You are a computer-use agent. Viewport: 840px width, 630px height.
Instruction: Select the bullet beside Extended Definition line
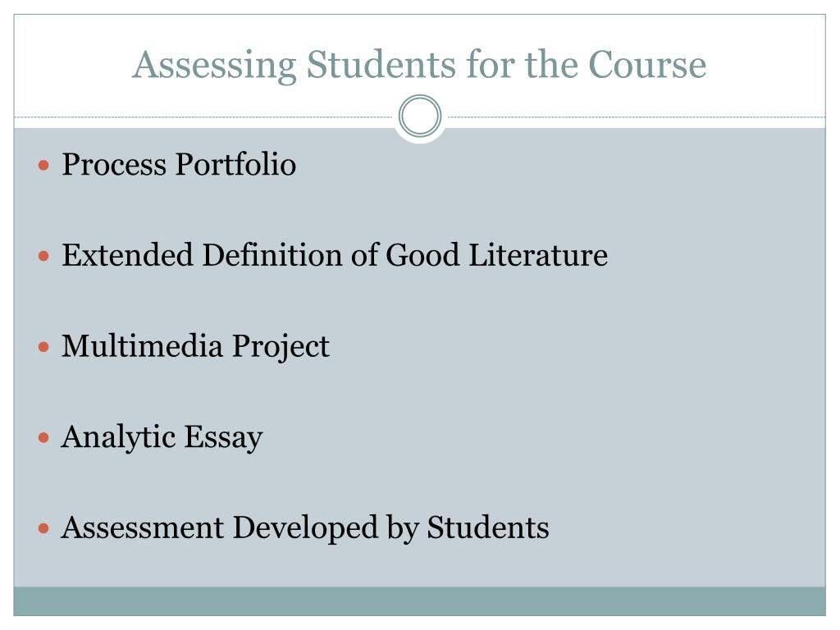coord(44,256)
